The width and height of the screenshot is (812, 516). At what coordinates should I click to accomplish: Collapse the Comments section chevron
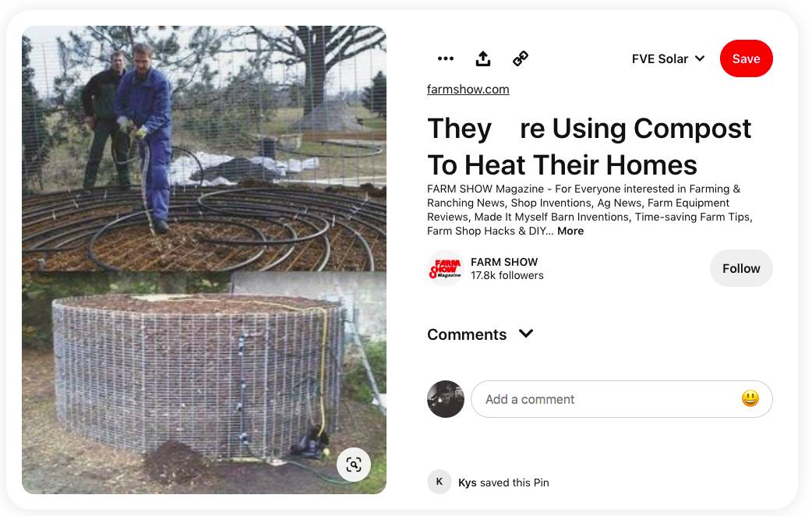[526, 334]
